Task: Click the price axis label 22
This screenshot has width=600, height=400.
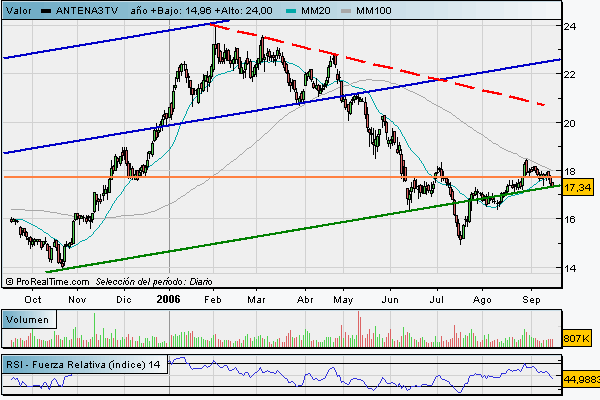Action: pyautogui.click(x=569, y=74)
